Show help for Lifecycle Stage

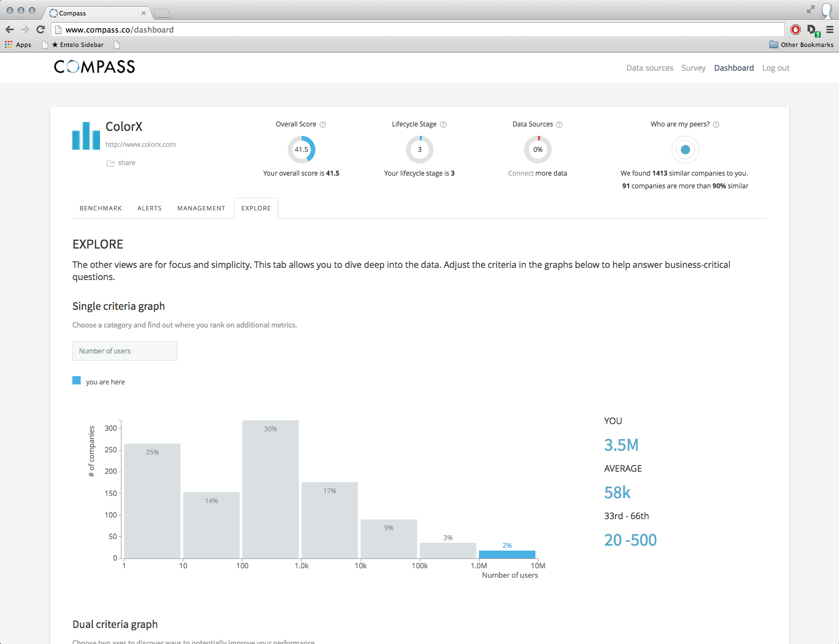coord(443,124)
